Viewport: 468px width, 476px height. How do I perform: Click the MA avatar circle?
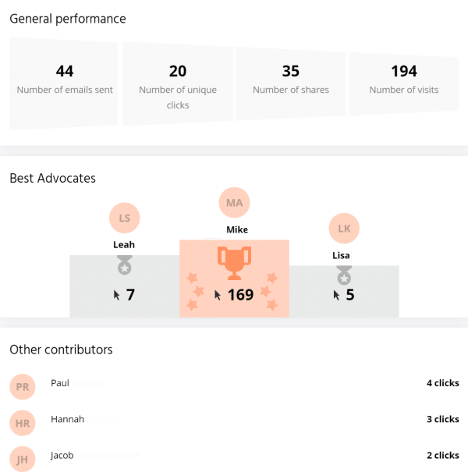click(234, 203)
